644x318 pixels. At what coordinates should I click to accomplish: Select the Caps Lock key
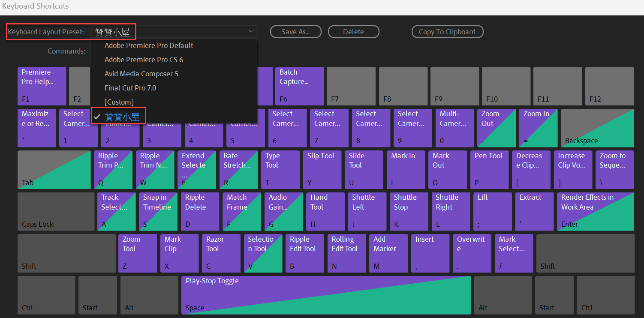click(x=56, y=211)
